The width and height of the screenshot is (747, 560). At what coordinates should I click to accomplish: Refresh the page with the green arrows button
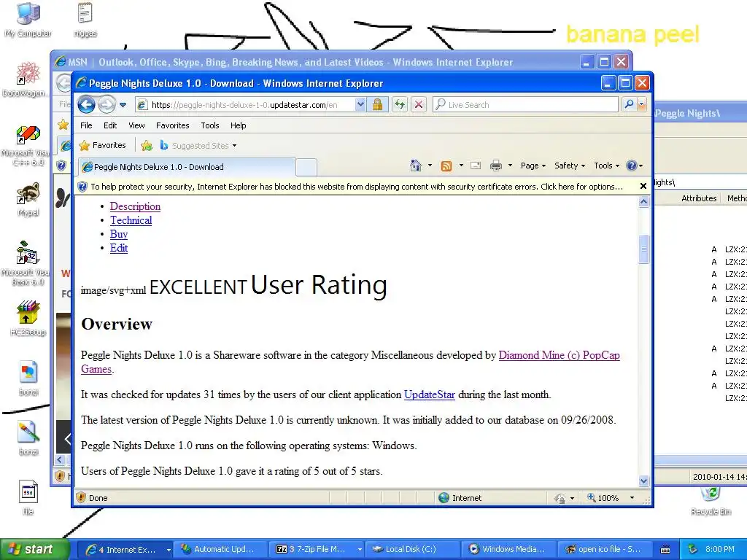click(400, 104)
